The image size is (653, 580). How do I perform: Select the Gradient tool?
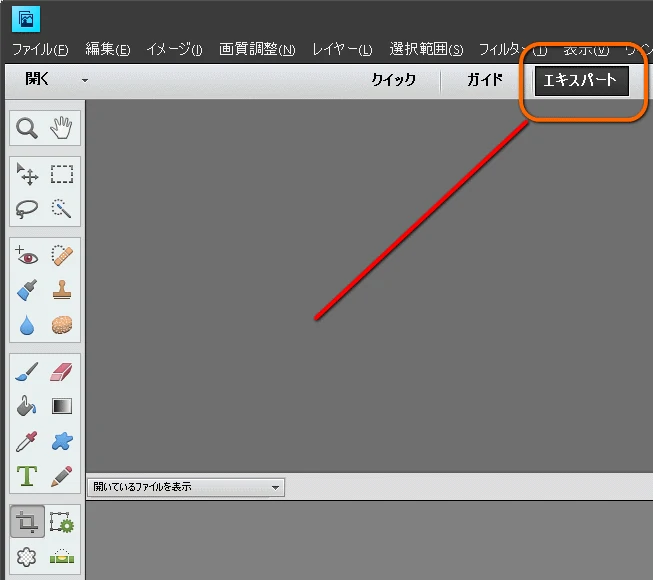[x=62, y=406]
